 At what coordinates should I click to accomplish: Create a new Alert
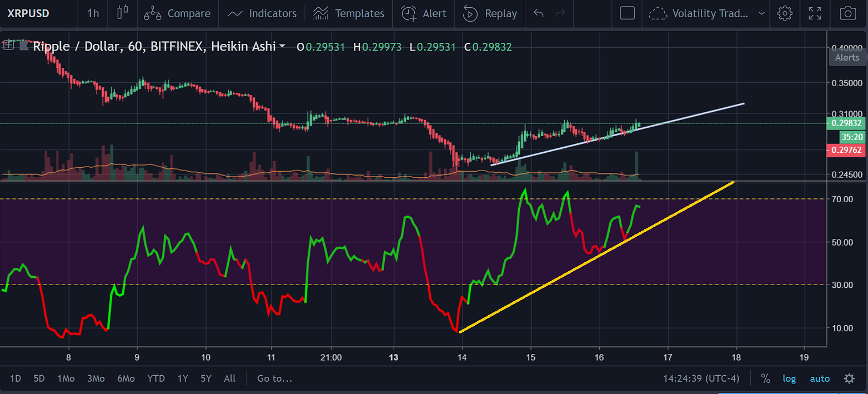(x=424, y=13)
